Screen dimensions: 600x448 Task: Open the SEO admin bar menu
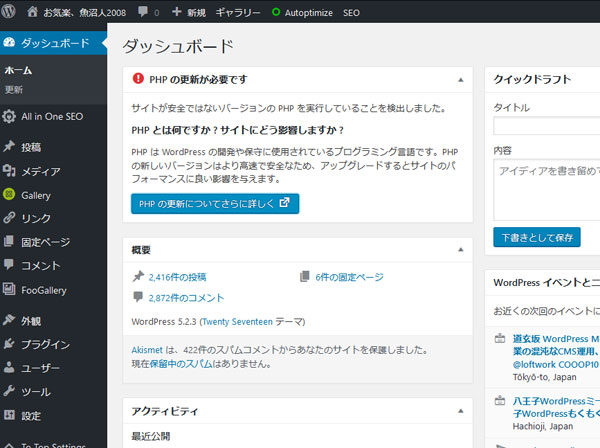351,13
